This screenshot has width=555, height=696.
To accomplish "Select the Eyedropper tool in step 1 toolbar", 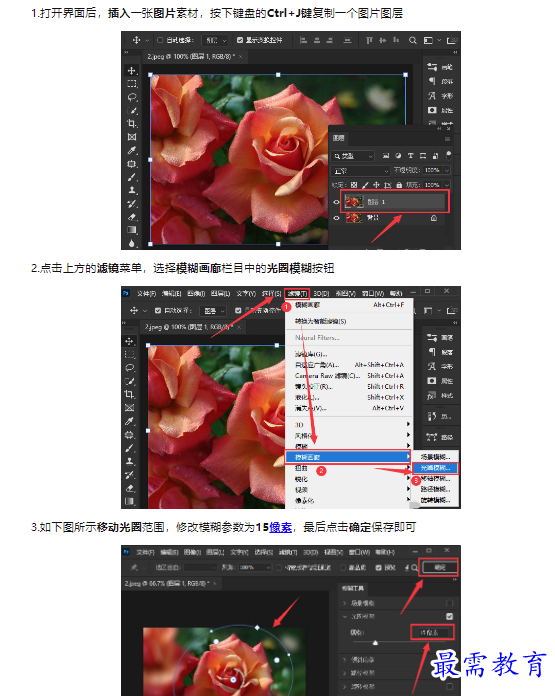I will (132, 150).
